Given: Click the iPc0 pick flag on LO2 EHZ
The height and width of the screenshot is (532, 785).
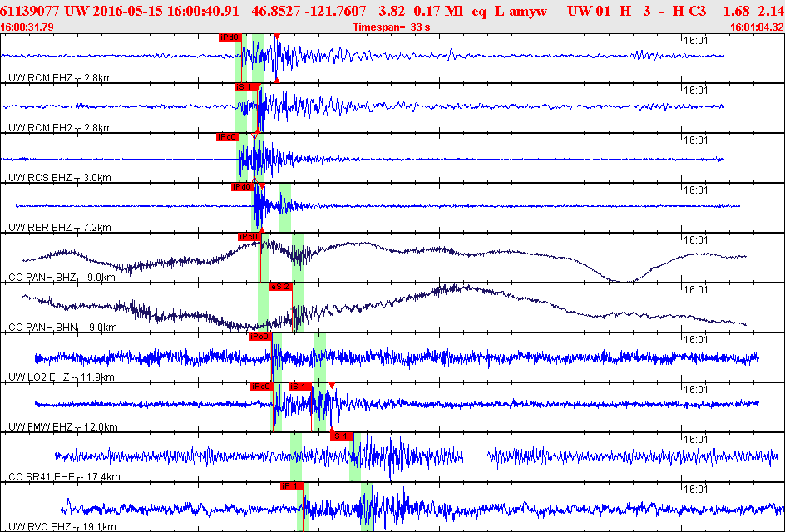Looking at the screenshot, I should (x=260, y=337).
